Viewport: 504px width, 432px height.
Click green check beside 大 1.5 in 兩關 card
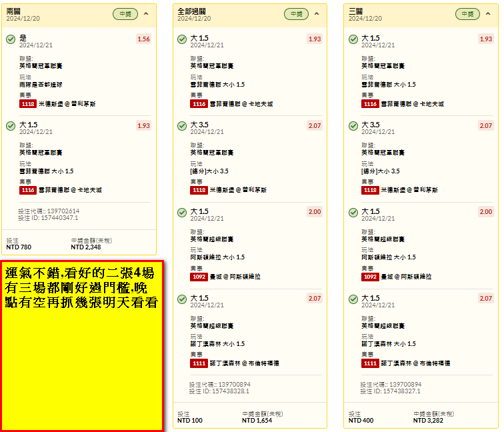point(11,126)
